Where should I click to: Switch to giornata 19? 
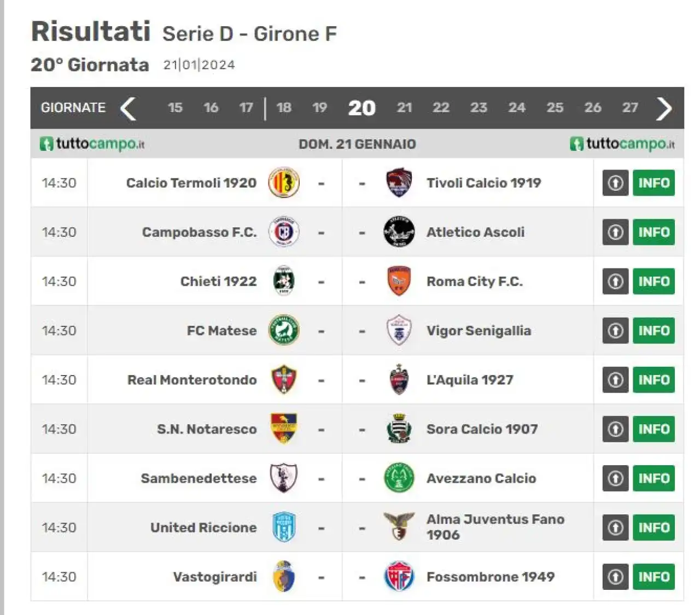point(320,108)
